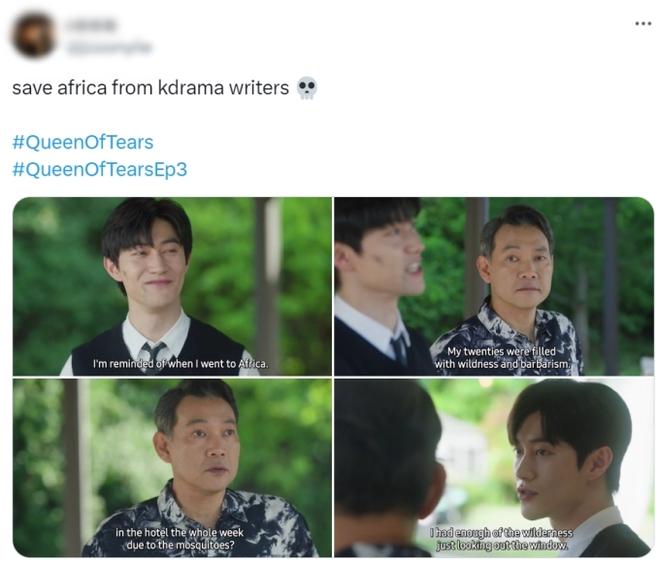Open the image captioned 'due to the mosquitoes'
This screenshot has height=565, width=660.
172,468
